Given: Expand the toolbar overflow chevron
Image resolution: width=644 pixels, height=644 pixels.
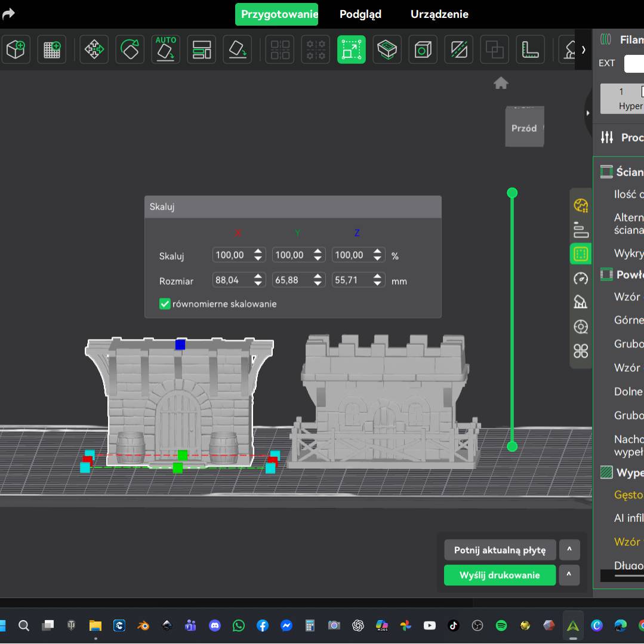Looking at the screenshot, I should coord(583,50).
